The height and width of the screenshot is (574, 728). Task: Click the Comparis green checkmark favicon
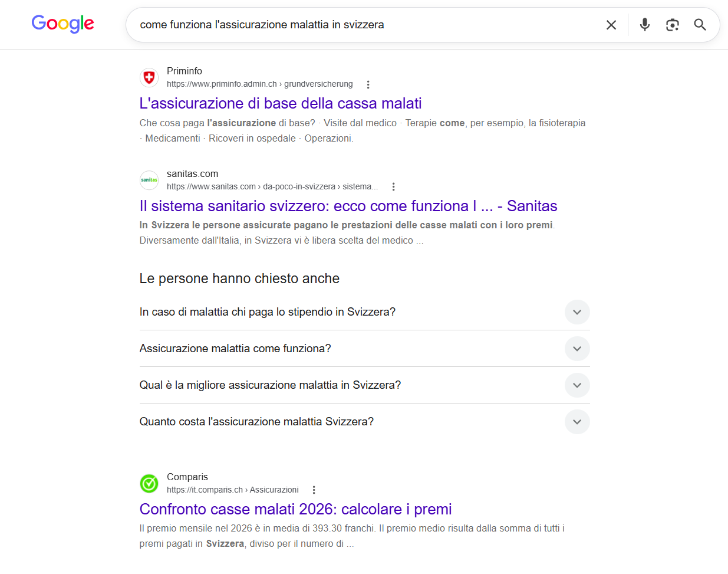click(149, 483)
